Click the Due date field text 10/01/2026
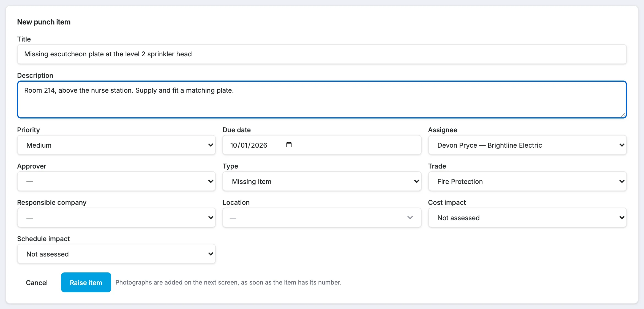Viewport: 644px width, 309px height. (x=249, y=145)
